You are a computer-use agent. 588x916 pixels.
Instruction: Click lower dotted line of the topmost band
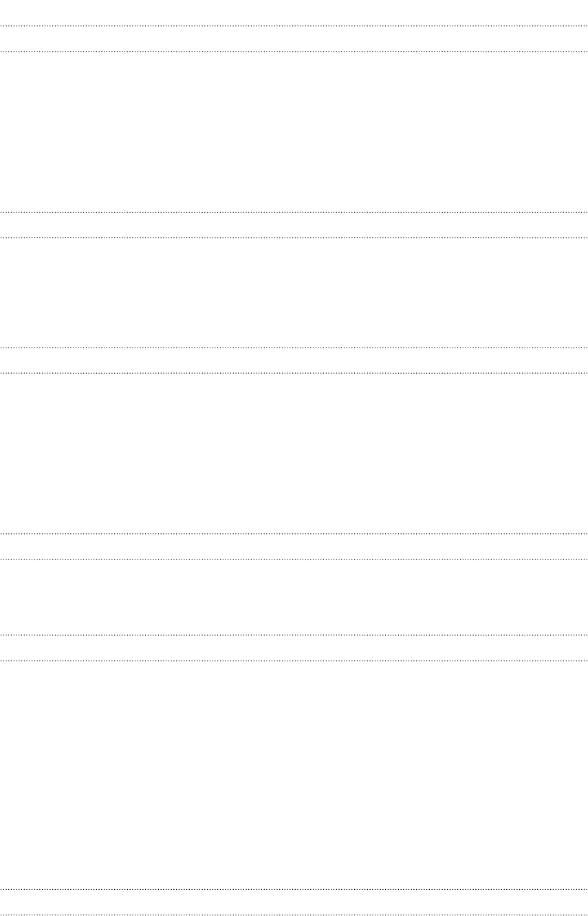click(x=294, y=52)
